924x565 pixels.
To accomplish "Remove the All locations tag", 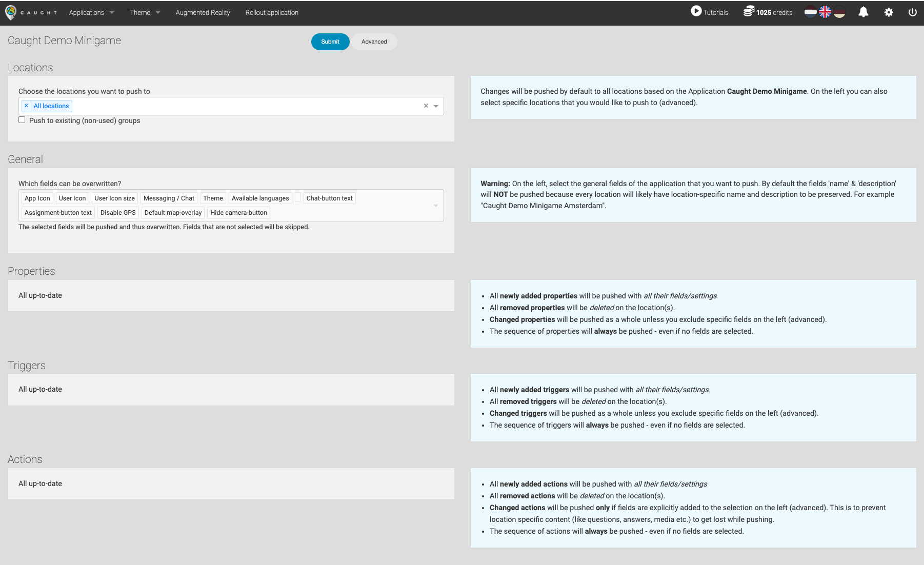I will pyautogui.click(x=26, y=106).
